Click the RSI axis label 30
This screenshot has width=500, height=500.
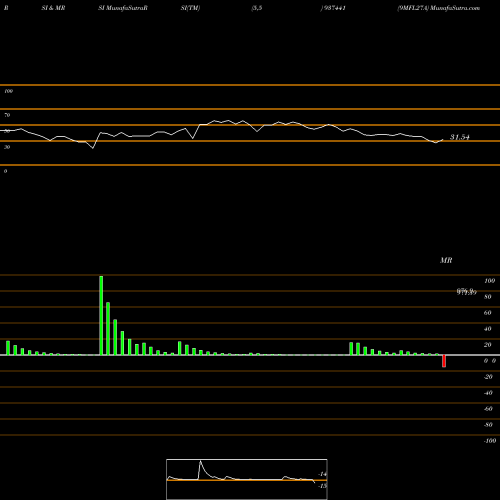pos(7,147)
